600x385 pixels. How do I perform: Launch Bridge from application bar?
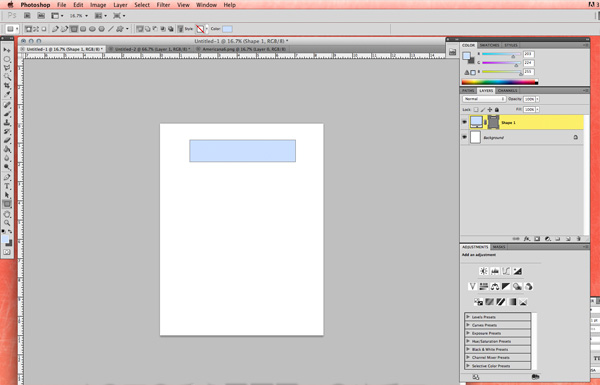tap(27, 16)
